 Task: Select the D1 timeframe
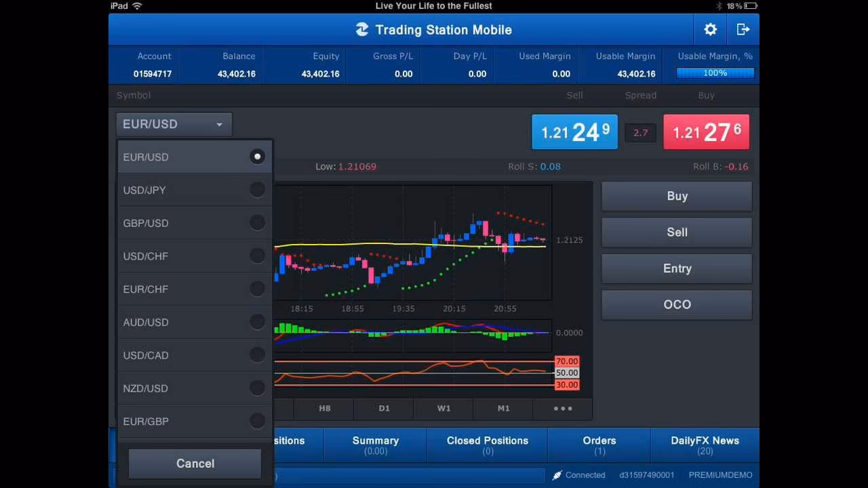[384, 408]
